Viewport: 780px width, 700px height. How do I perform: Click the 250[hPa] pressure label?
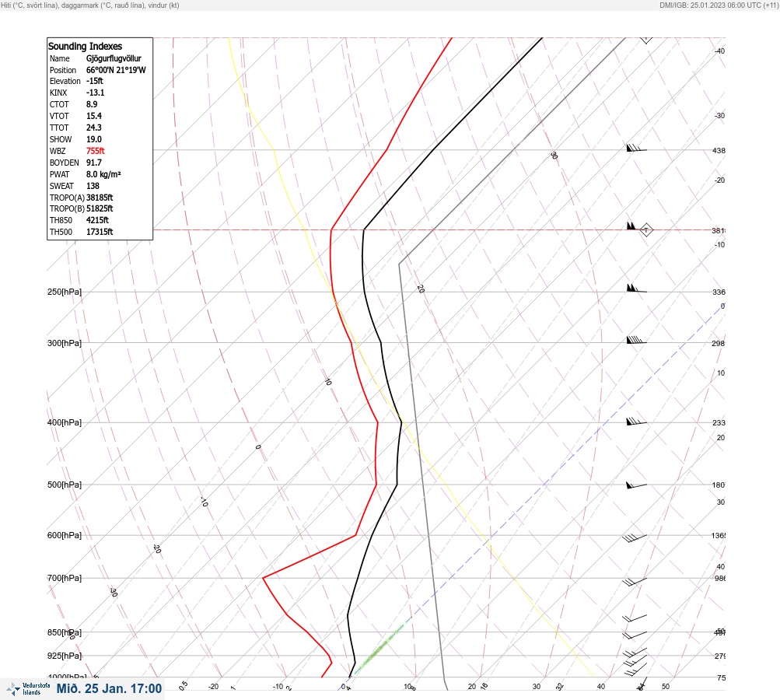pyautogui.click(x=65, y=292)
